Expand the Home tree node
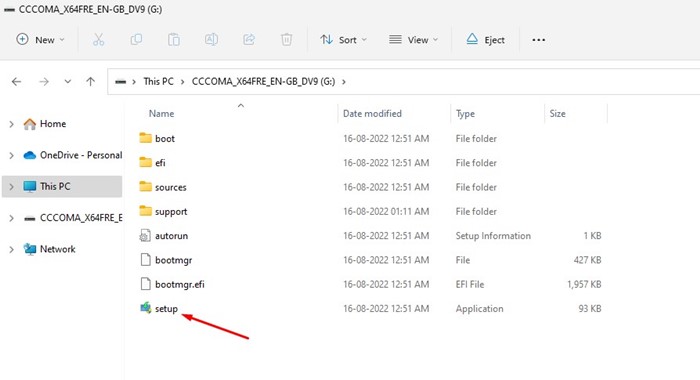Viewport: 700px width, 380px height. pos(11,124)
